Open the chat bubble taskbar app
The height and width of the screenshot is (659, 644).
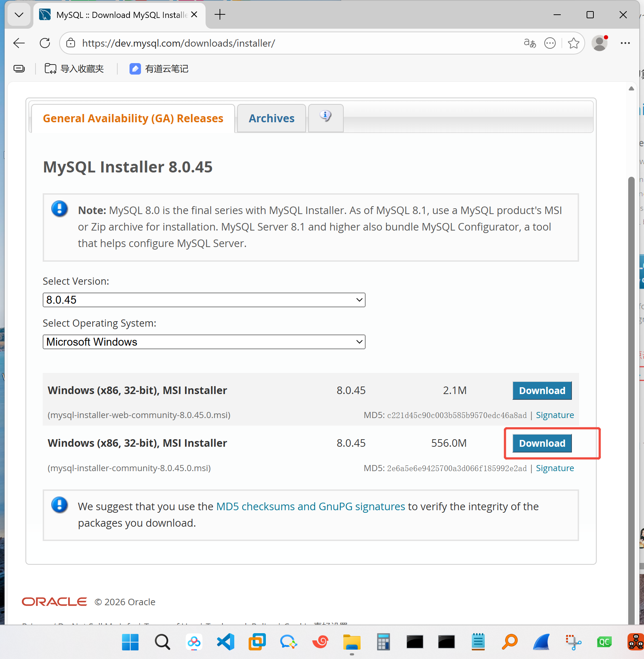coord(288,642)
